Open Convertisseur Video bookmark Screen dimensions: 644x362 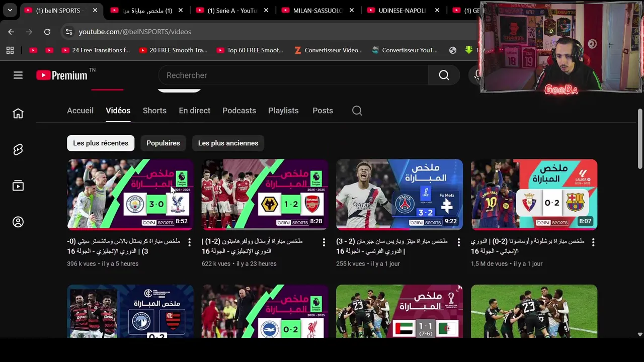[x=328, y=50]
